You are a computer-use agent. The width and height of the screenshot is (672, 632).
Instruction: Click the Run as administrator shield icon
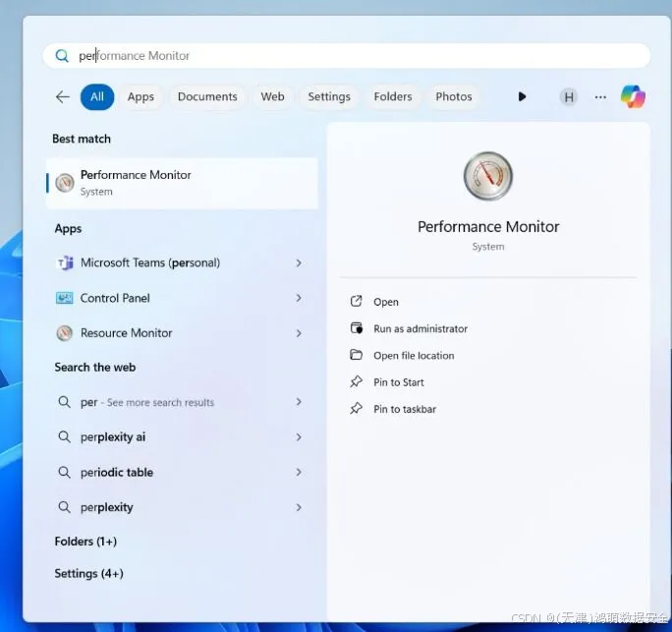[357, 328]
